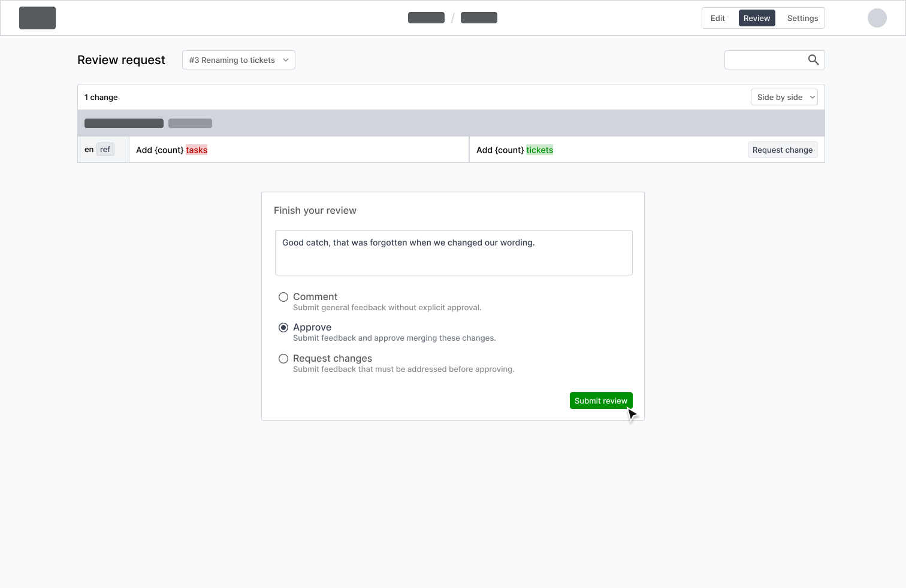This screenshot has width=906, height=588.
Task: Choose the Request changes option
Action: pyautogui.click(x=283, y=358)
